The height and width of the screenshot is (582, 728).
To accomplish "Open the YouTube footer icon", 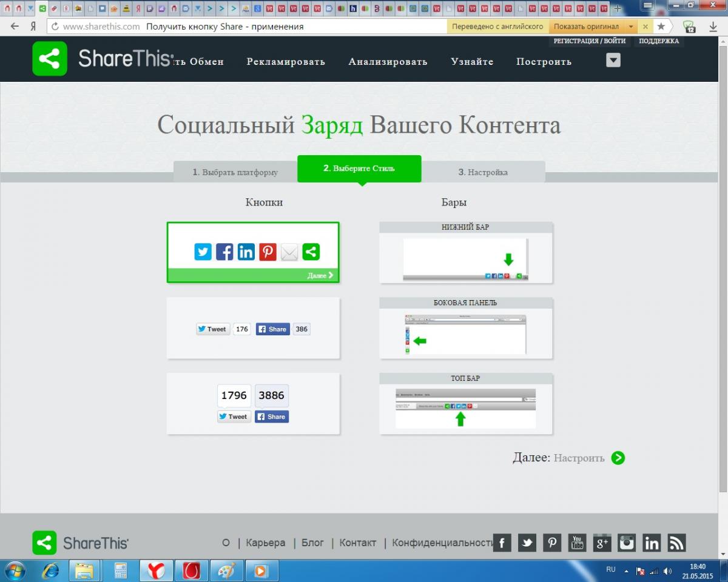I will 576,543.
